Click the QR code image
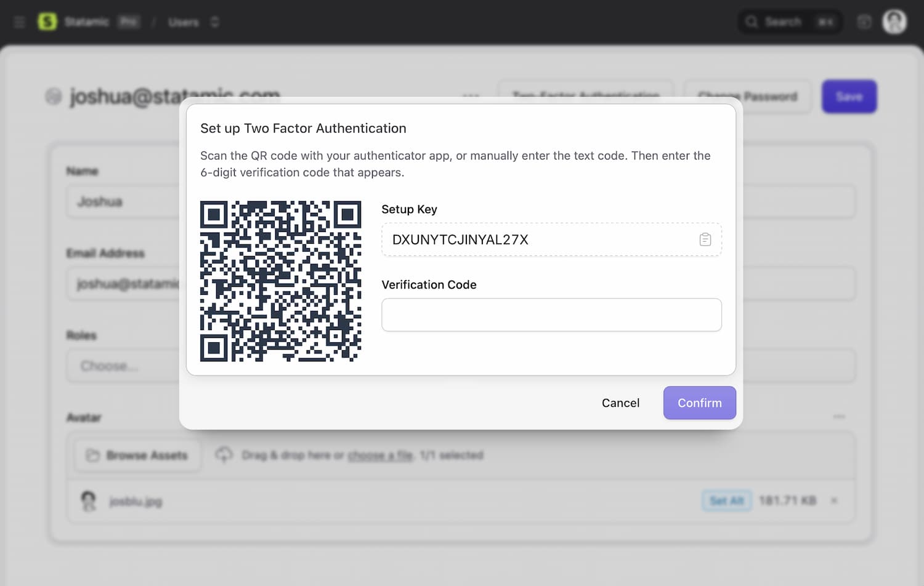 pyautogui.click(x=280, y=281)
